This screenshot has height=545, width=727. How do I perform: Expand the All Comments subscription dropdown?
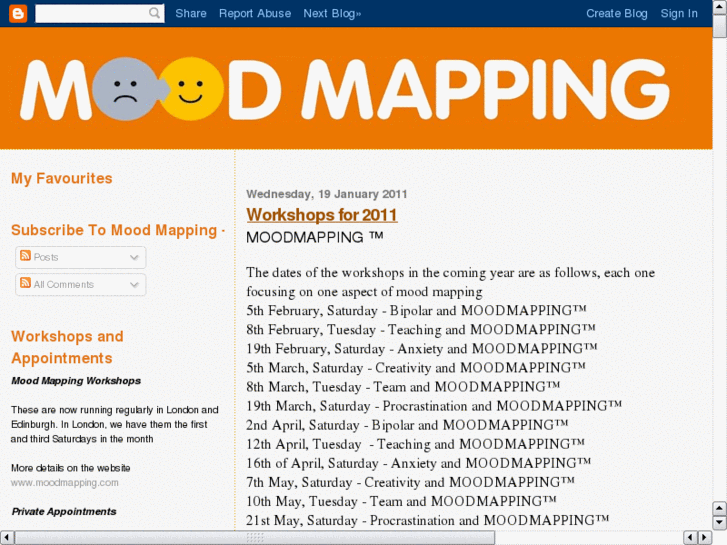(x=134, y=285)
